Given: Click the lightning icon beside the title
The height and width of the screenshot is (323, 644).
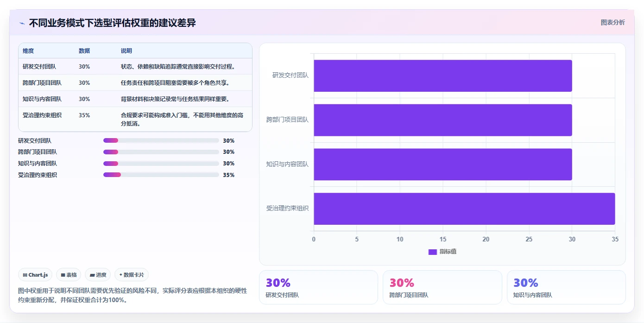Looking at the screenshot, I should tap(22, 23).
